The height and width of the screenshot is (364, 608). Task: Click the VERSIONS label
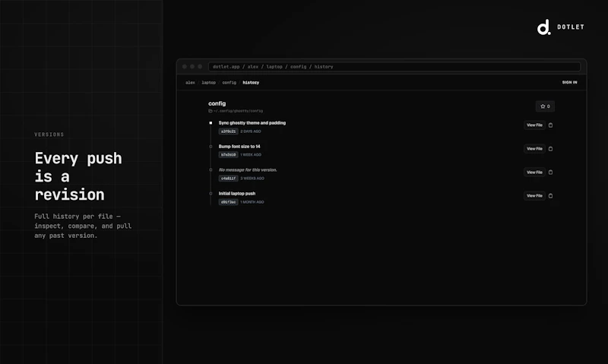pyautogui.click(x=49, y=135)
